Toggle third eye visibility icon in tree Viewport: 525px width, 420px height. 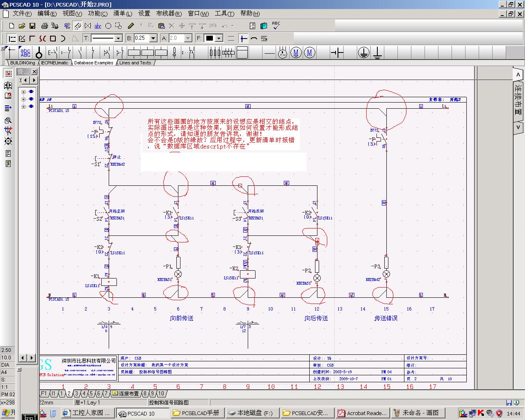click(x=31, y=107)
